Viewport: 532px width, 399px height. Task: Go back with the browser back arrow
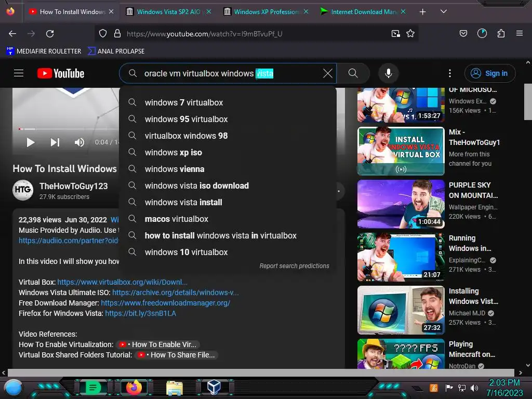tap(12, 34)
